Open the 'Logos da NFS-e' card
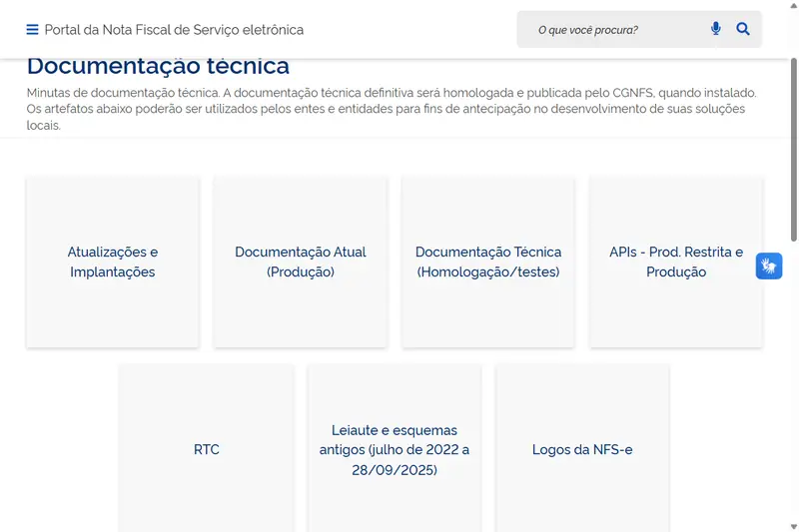 [582, 448]
